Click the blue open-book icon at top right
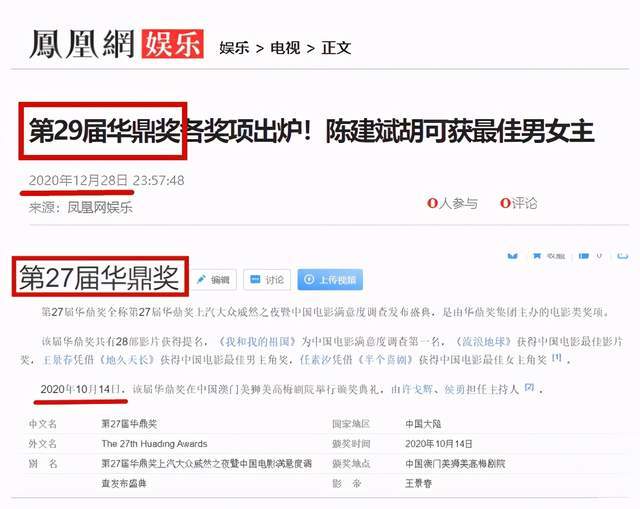Screen dimensions: 640x509 (512, 256)
